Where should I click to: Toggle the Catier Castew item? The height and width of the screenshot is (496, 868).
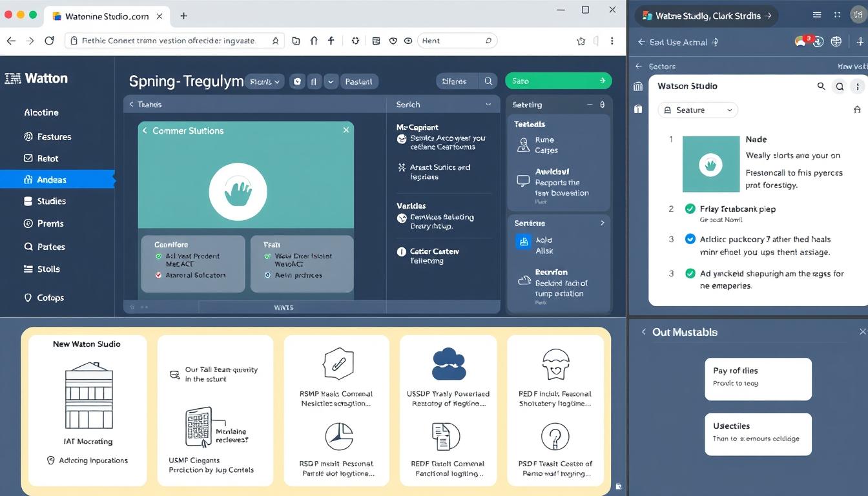click(x=402, y=252)
